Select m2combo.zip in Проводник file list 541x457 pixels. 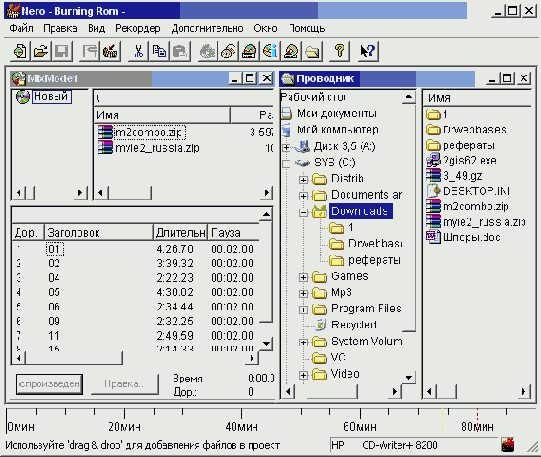(x=475, y=206)
